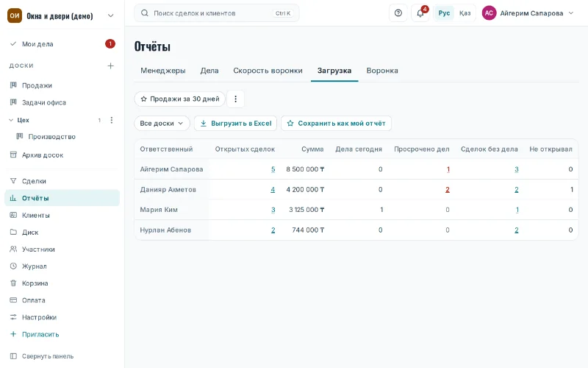
Task: Open Мария Ким's deals without tasks
Action: [517, 210]
